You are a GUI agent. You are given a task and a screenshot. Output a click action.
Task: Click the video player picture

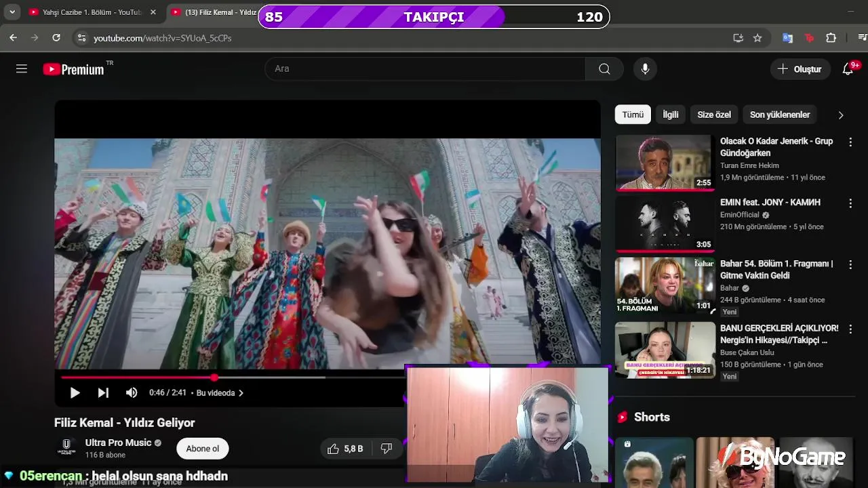point(328,252)
